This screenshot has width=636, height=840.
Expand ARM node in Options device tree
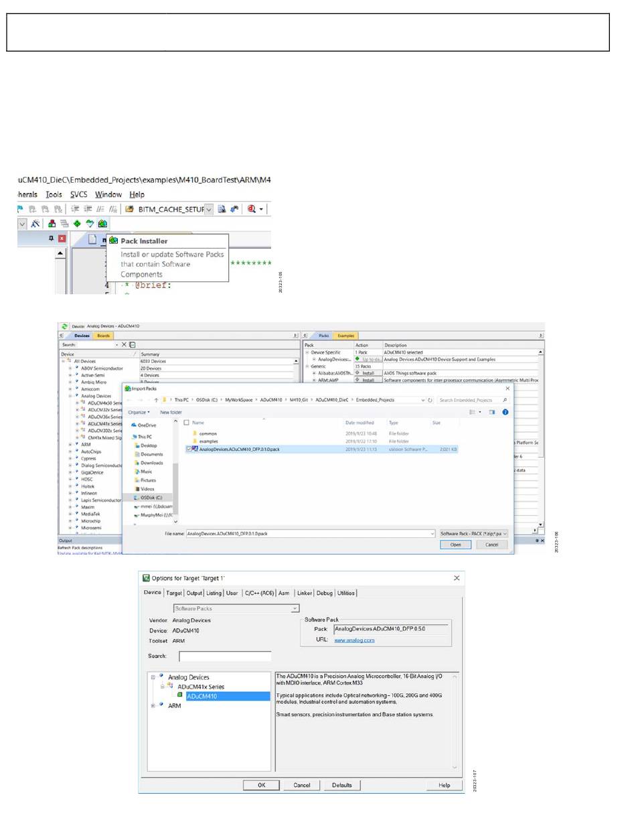click(153, 705)
